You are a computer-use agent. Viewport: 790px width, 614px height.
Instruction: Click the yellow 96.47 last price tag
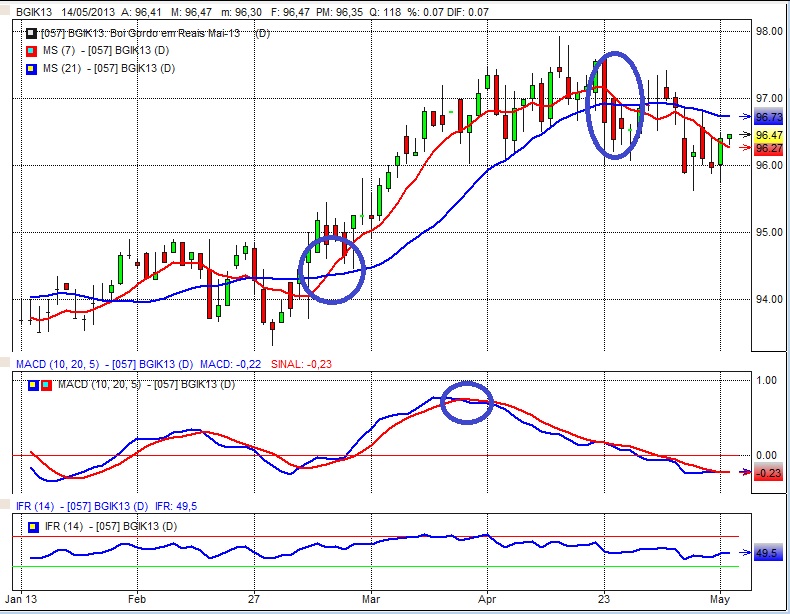click(767, 135)
